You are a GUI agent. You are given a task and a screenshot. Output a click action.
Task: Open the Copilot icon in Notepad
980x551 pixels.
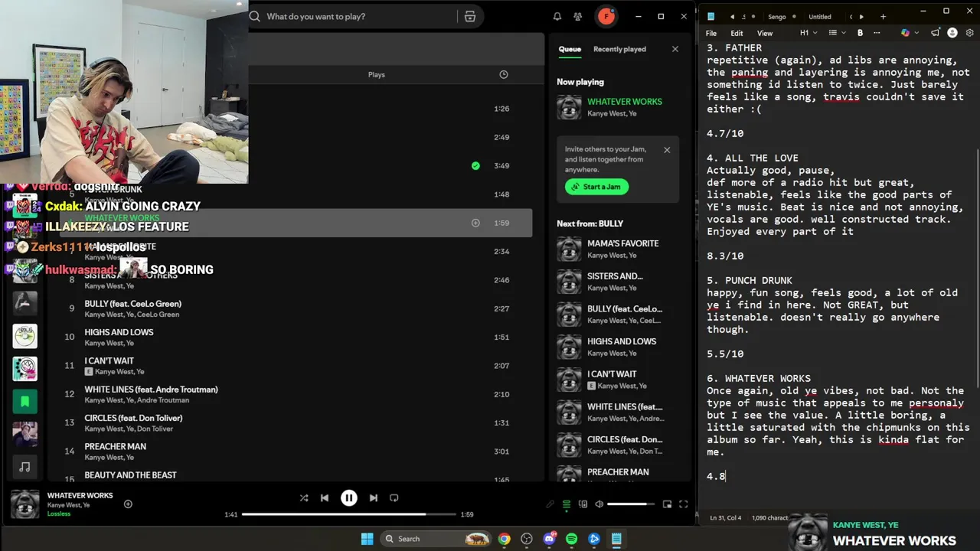coord(905,33)
